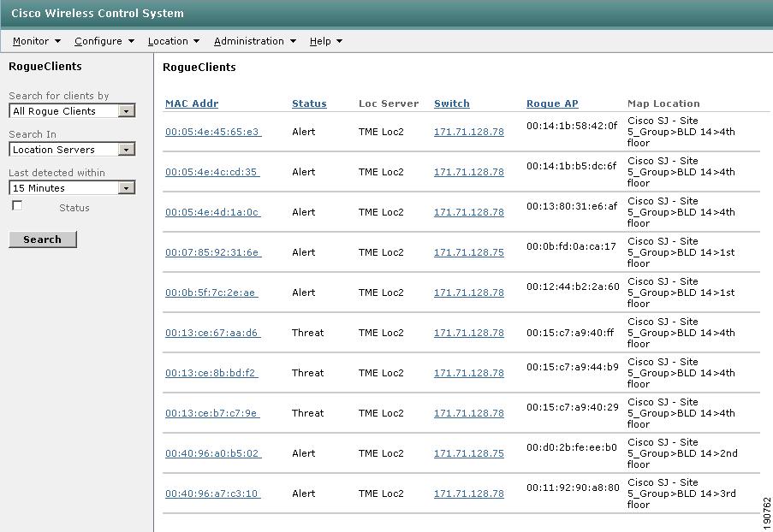Open switch 171.71.128.78 for client 00:40:96:a7:c3:10
The width and height of the screenshot is (773, 532).
pos(469,494)
